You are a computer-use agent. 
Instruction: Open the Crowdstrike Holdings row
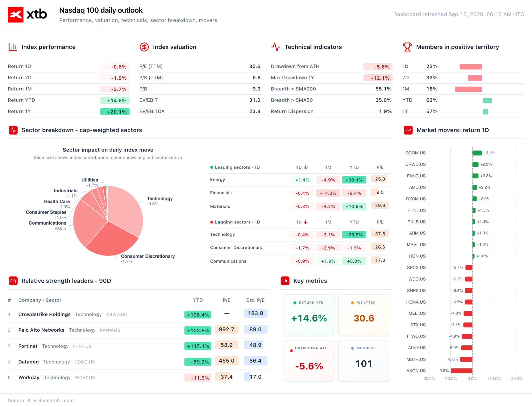click(139, 315)
